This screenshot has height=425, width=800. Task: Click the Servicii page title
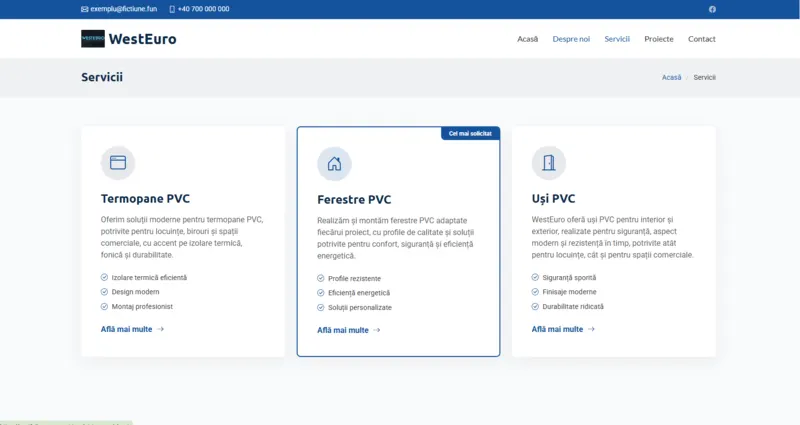tap(102, 77)
